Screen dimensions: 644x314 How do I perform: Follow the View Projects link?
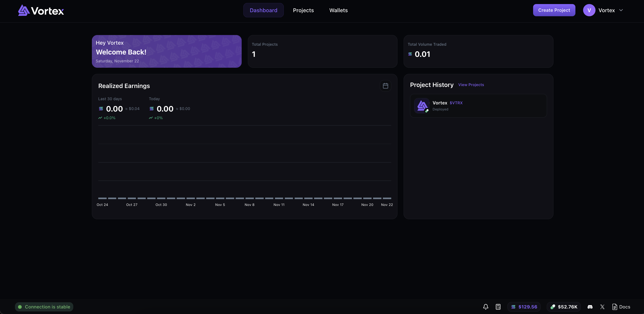coord(471,85)
